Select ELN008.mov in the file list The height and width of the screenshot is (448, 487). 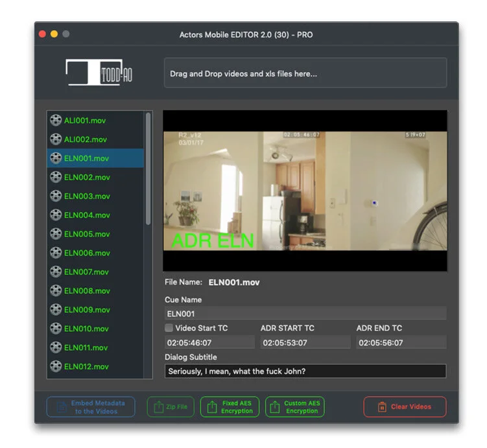tap(95, 291)
